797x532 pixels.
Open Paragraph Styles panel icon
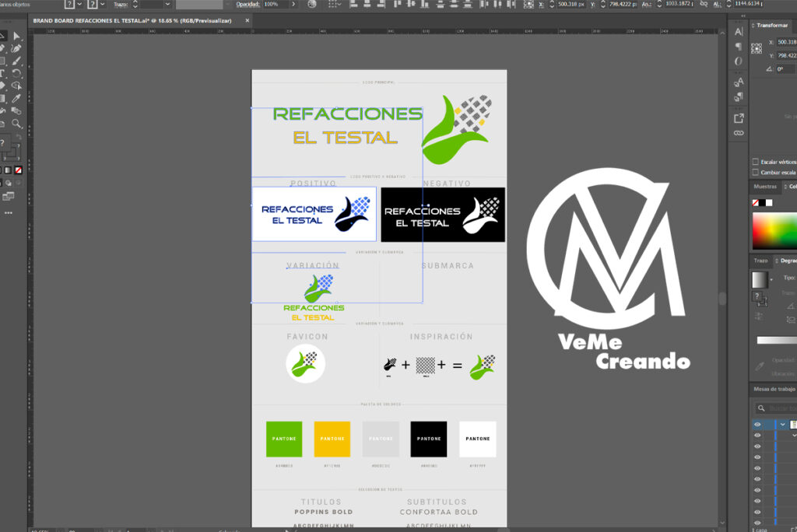click(739, 96)
